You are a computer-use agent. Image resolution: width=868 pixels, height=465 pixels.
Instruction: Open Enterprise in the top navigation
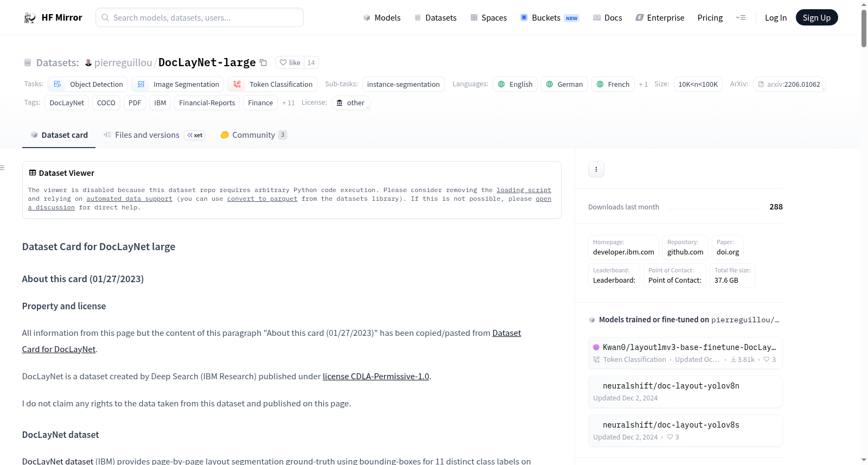click(x=660, y=18)
